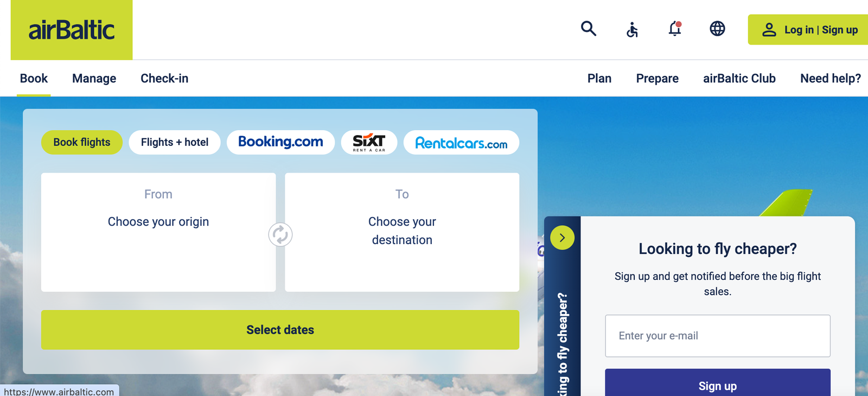868x396 pixels.
Task: Collapse fly cheaper panel with chevron
Action: point(562,238)
